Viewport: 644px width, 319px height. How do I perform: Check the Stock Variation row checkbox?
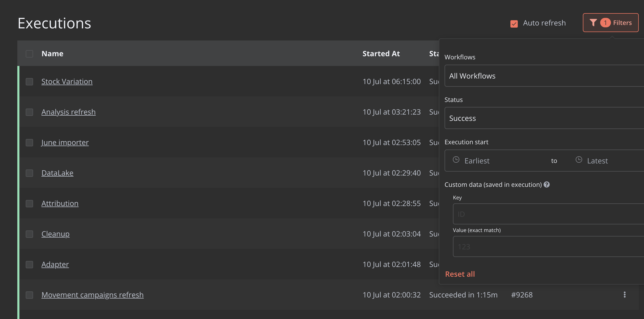tap(29, 81)
